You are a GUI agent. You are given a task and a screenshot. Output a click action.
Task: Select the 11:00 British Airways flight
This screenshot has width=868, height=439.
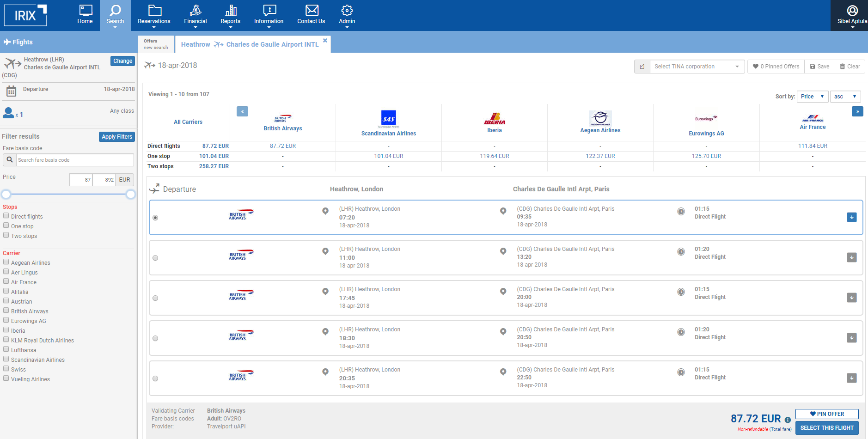pos(155,258)
